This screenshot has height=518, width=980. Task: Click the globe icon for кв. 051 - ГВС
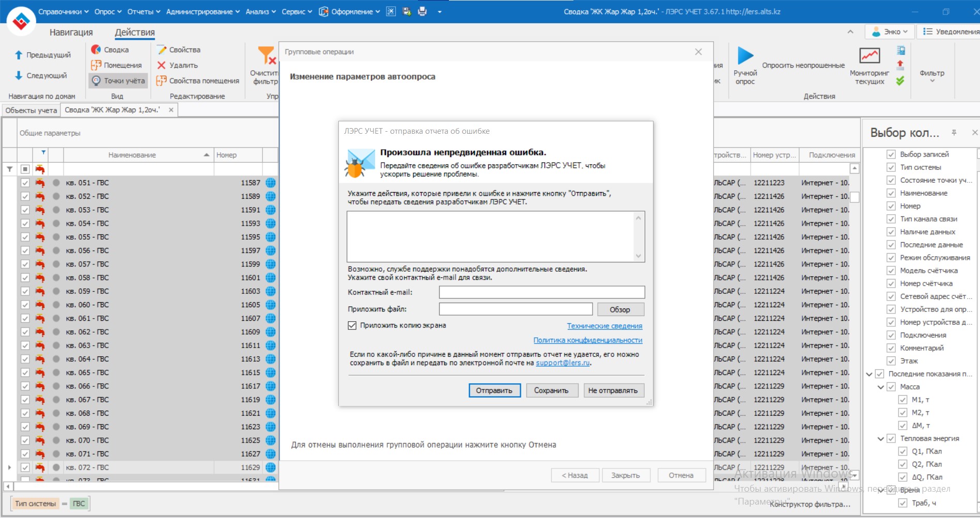click(271, 183)
